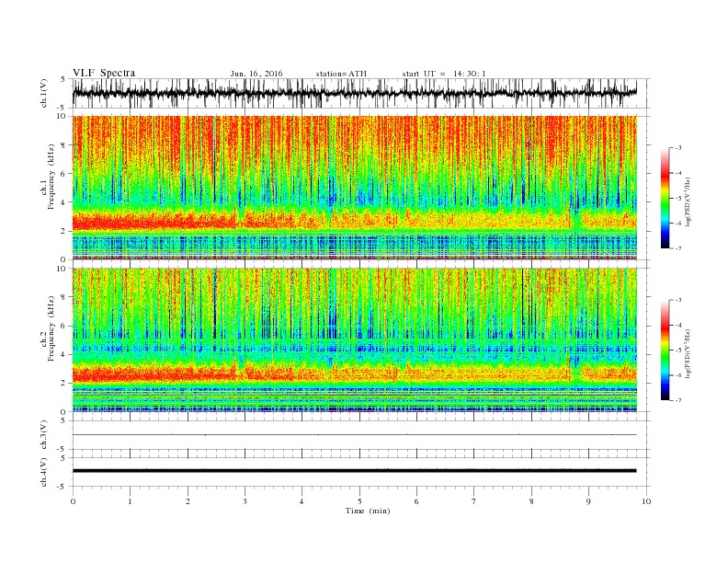Click the "-7" label on ch.2 color bar
The width and height of the screenshot is (728, 563).
click(x=677, y=400)
